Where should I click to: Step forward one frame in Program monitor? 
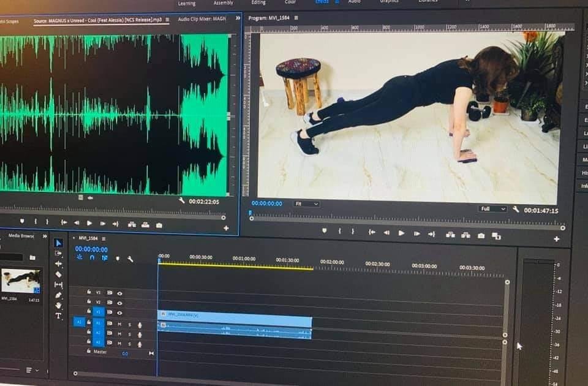417,233
